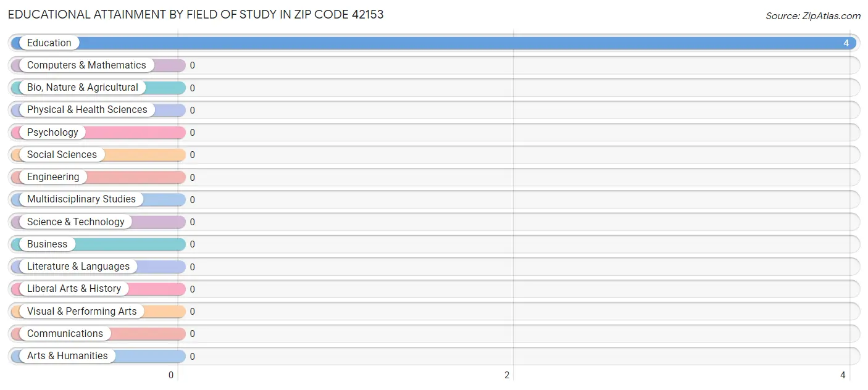Screen dimensions: 868x390
Task: Click the 0 value beside Social Sciences
Action: point(193,155)
